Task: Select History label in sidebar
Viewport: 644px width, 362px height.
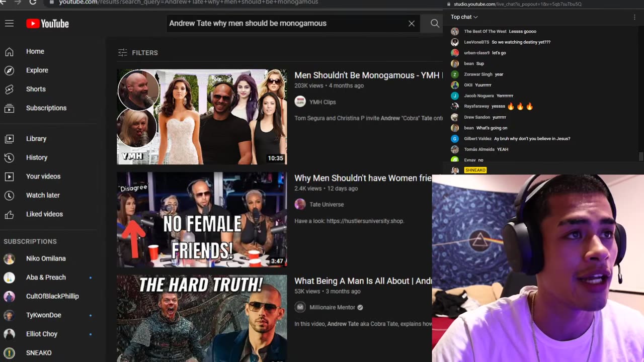Action: (x=37, y=157)
